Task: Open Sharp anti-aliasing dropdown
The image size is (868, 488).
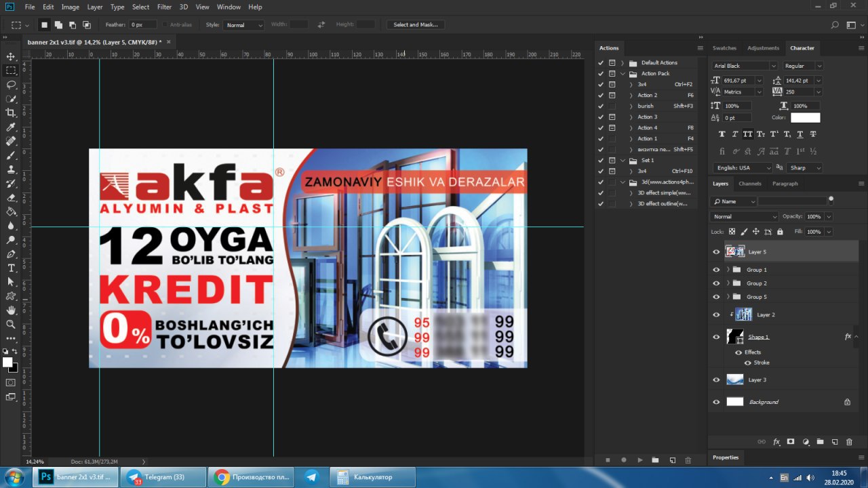Action: [x=806, y=167]
